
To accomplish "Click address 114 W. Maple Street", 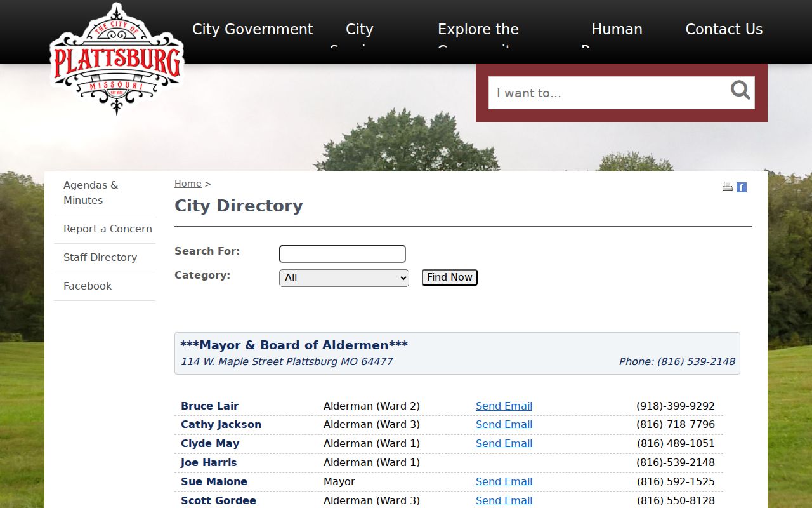I will pos(287,361).
